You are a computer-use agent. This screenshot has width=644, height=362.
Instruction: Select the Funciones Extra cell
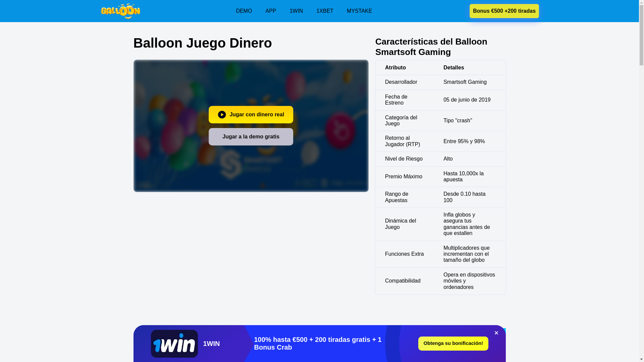pyautogui.click(x=405, y=254)
